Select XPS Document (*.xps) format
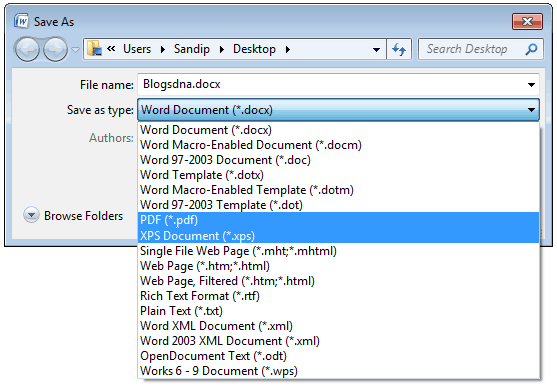Screen dimensions: 557x387 point(338,236)
